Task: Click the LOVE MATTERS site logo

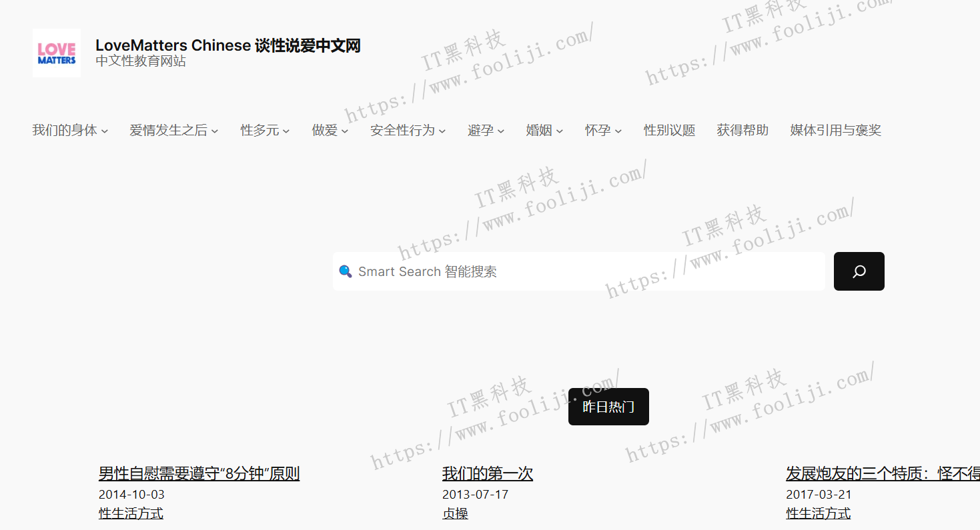Action: coord(57,53)
